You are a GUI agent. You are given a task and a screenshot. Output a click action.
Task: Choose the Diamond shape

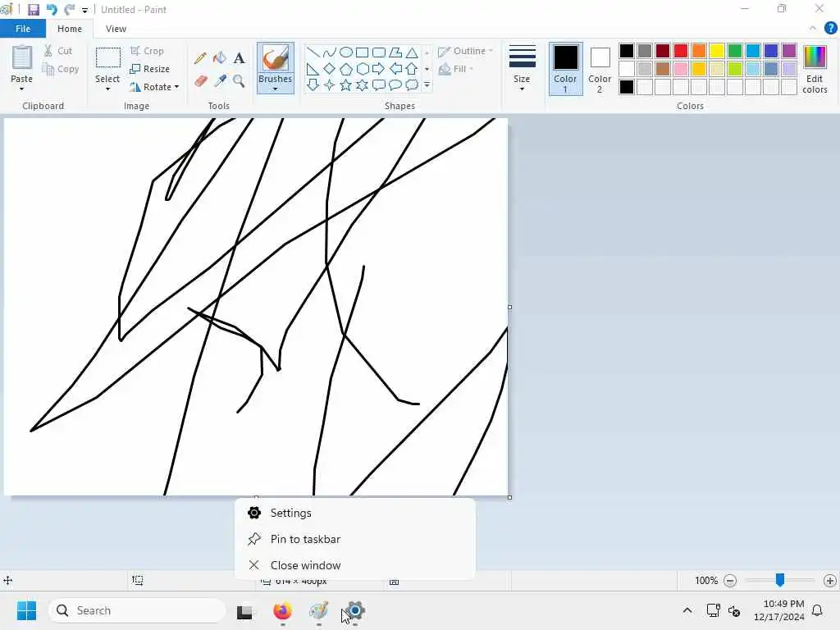point(330,69)
